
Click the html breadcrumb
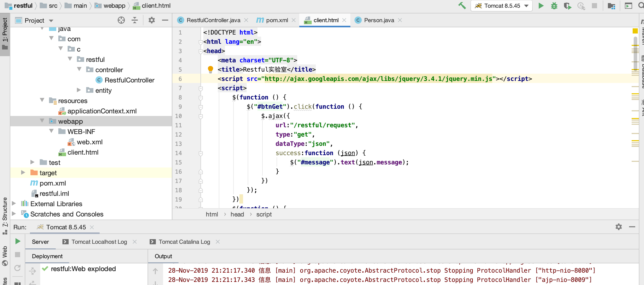point(212,214)
